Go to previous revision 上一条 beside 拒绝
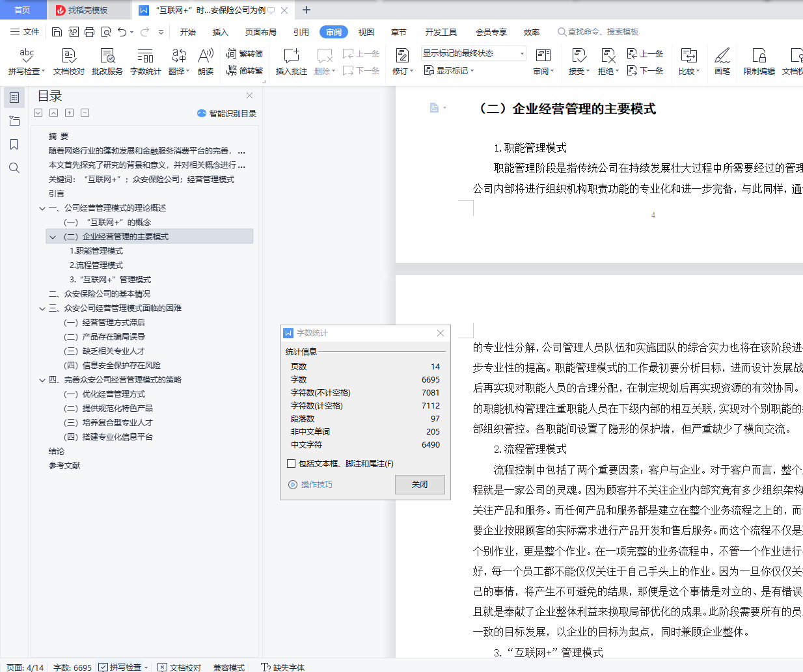803x672 pixels. pos(645,53)
